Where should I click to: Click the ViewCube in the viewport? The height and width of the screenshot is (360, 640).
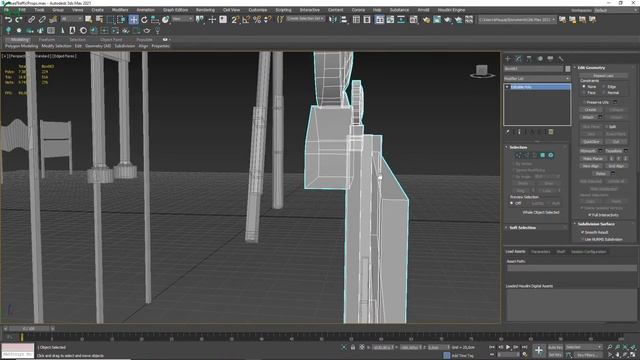pos(482,71)
